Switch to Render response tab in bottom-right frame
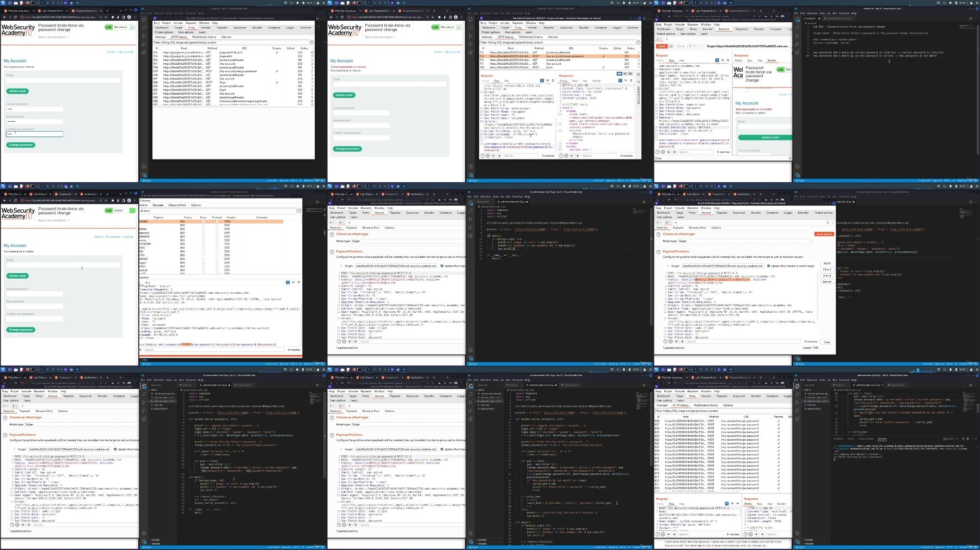 781,504
